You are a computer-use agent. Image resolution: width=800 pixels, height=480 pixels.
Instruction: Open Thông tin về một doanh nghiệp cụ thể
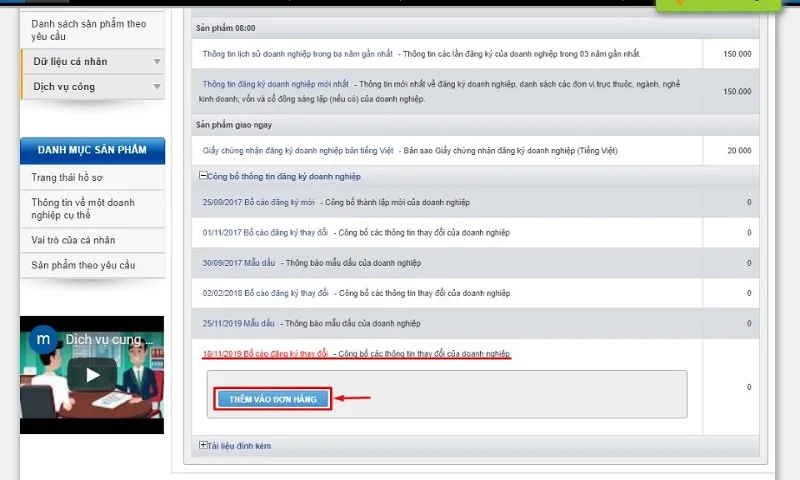[x=83, y=209]
